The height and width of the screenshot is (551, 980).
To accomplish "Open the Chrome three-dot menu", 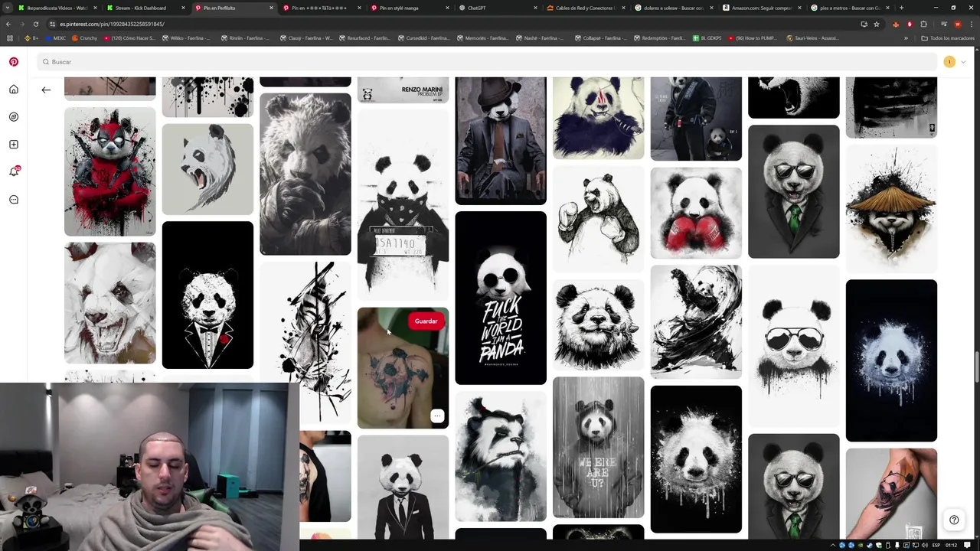I will [971, 24].
